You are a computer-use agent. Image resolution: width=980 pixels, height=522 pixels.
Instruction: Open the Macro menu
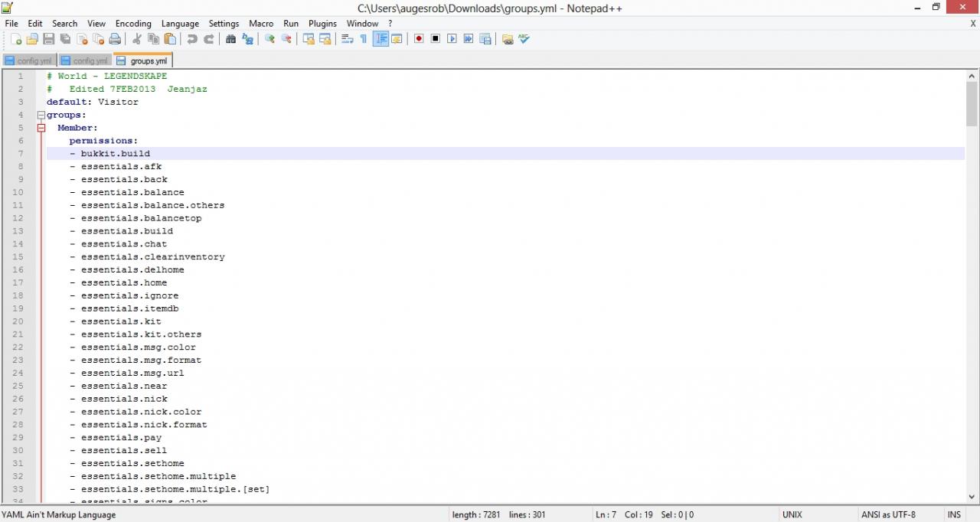(261, 24)
